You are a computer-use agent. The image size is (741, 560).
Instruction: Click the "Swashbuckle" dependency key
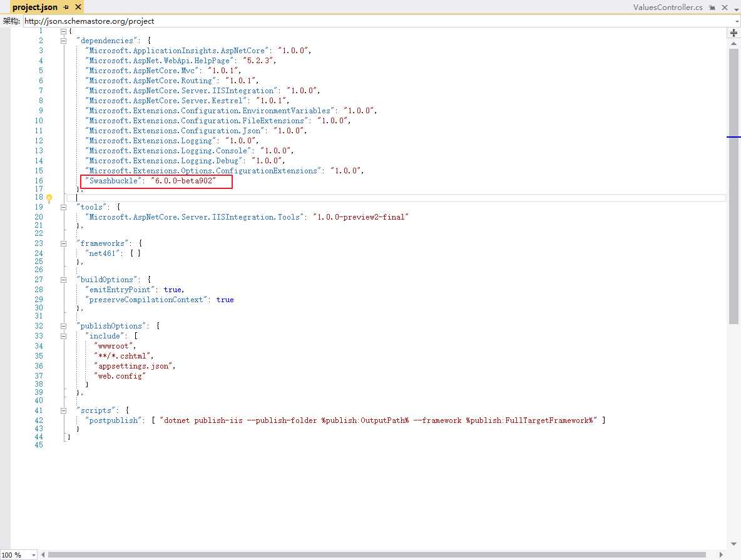113,181
